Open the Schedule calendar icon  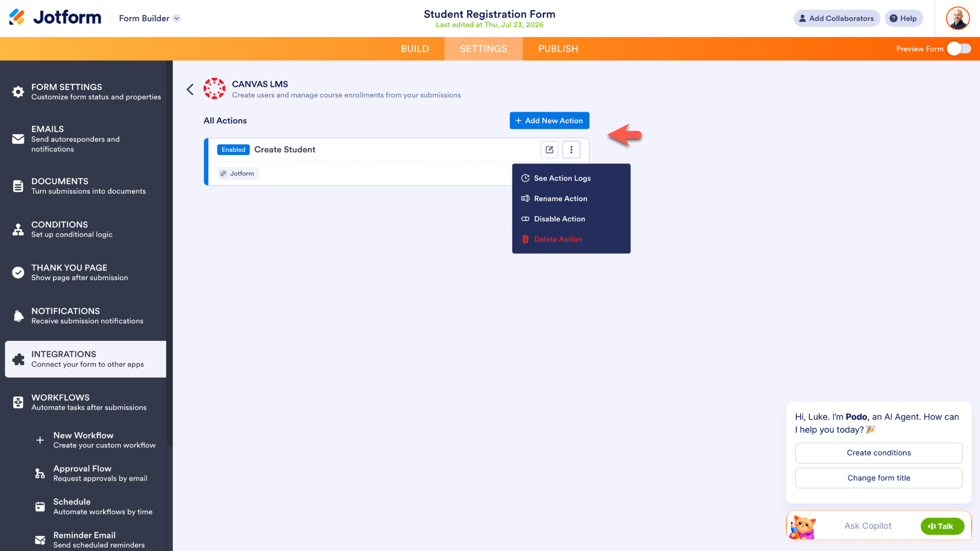click(x=40, y=507)
